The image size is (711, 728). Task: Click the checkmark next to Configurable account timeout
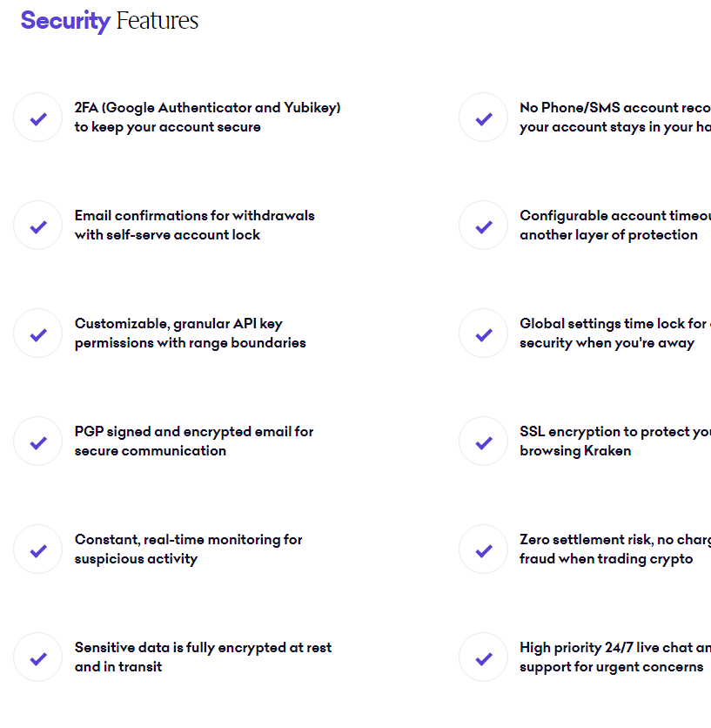tap(484, 226)
